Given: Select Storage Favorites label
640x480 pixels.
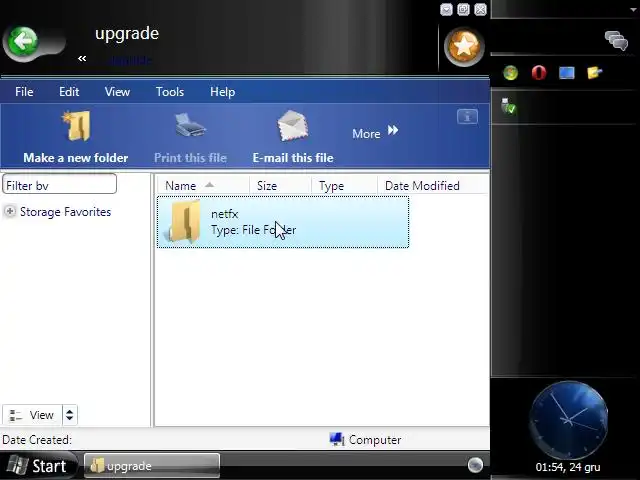Looking at the screenshot, I should (x=65, y=212).
